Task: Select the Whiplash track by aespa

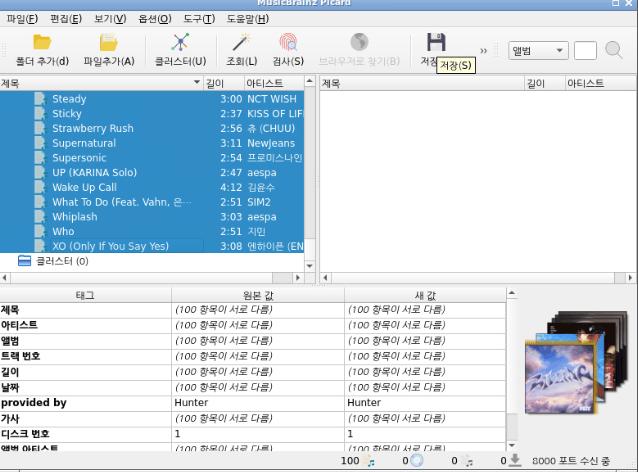Action: (75, 217)
